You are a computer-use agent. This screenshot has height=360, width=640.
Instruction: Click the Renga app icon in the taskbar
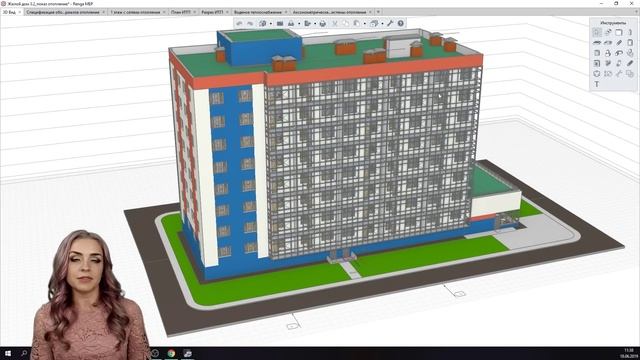(x=188, y=353)
